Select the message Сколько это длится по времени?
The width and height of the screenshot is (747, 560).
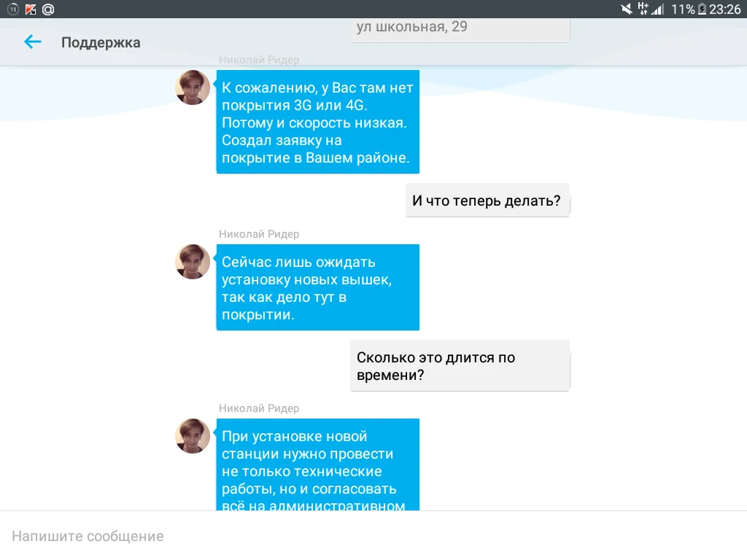coord(460,366)
